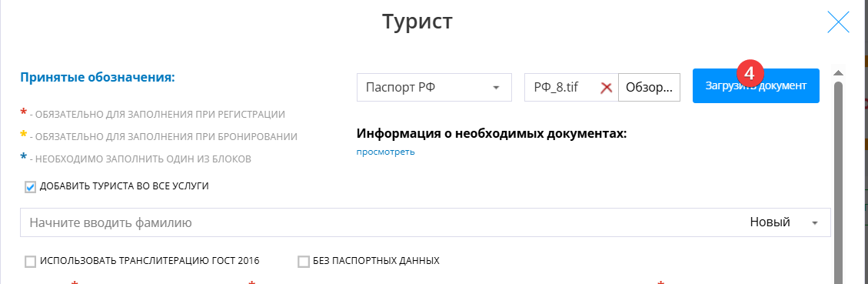Click the Паспорт РФ dropdown arrow
This screenshot has width=868, height=284.
(x=496, y=88)
